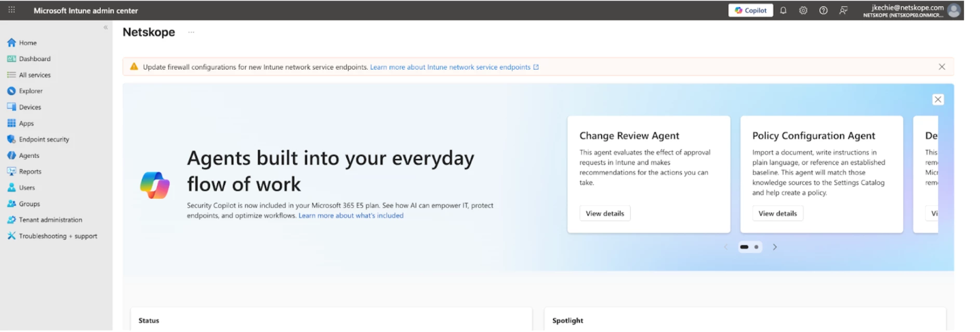
Task: Open Copilot from the top bar
Action: (x=750, y=10)
